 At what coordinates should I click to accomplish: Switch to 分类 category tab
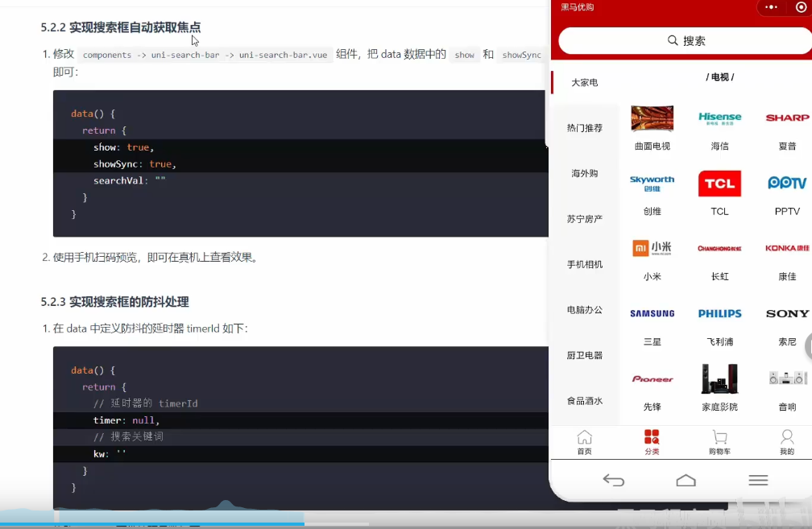(652, 443)
